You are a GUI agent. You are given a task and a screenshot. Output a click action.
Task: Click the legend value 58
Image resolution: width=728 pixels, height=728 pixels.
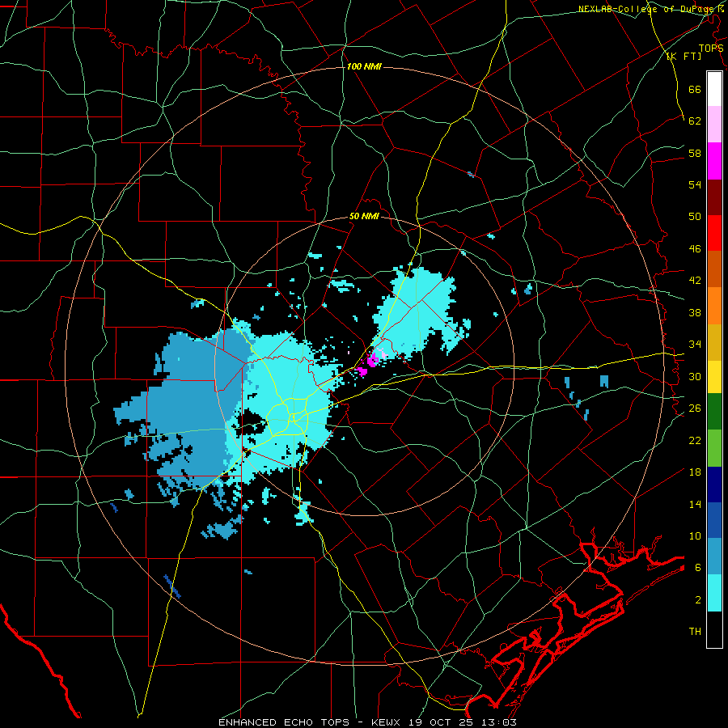(695, 153)
